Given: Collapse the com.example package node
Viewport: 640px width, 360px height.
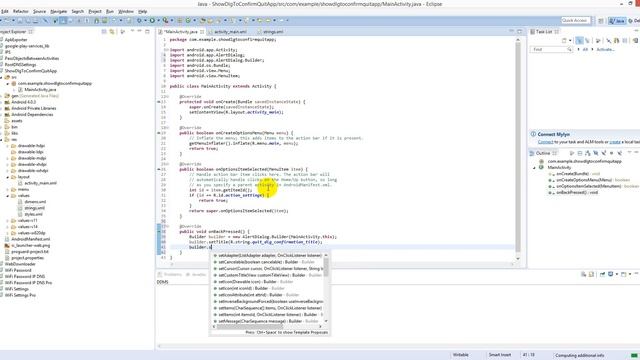Looking at the screenshot, I should [7, 84].
